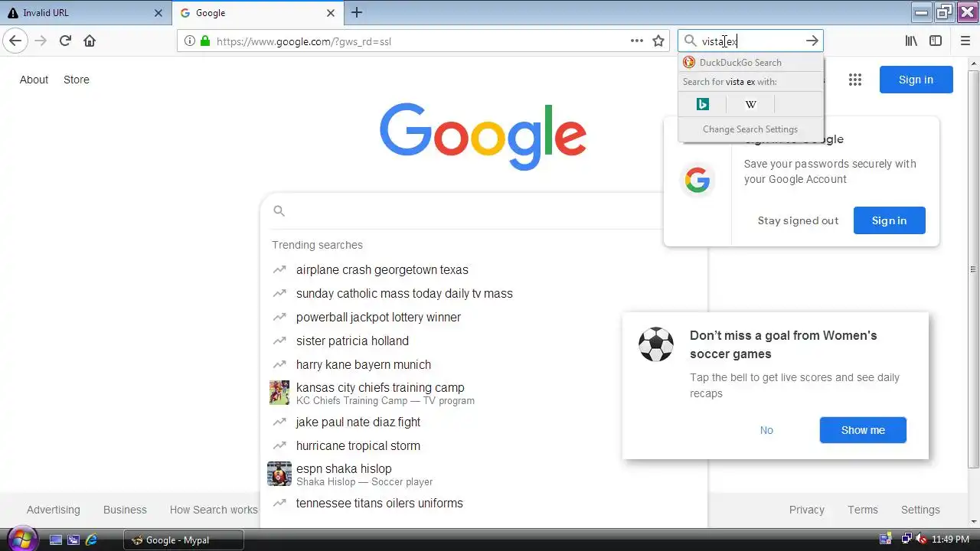Switch to the Invalid URL tab
980x551 pixels.
(x=86, y=13)
